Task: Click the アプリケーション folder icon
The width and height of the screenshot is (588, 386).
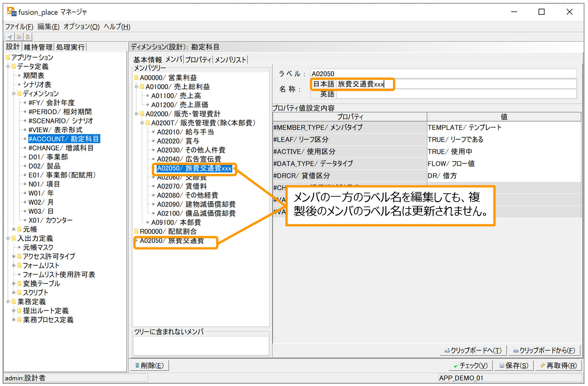Action: tap(8, 57)
